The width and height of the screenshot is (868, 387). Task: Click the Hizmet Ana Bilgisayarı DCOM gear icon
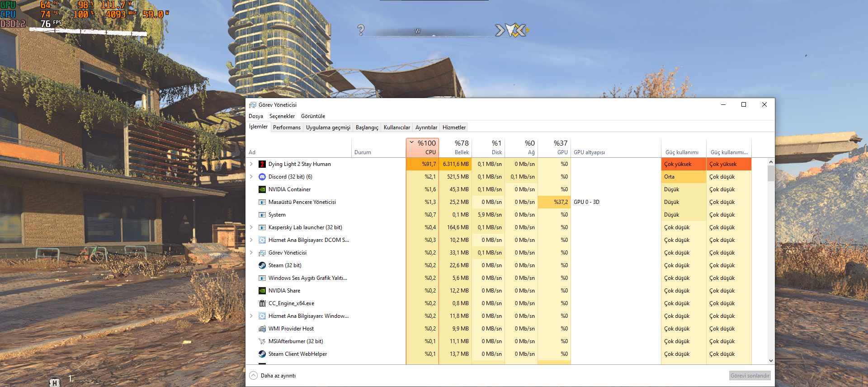[262, 240]
